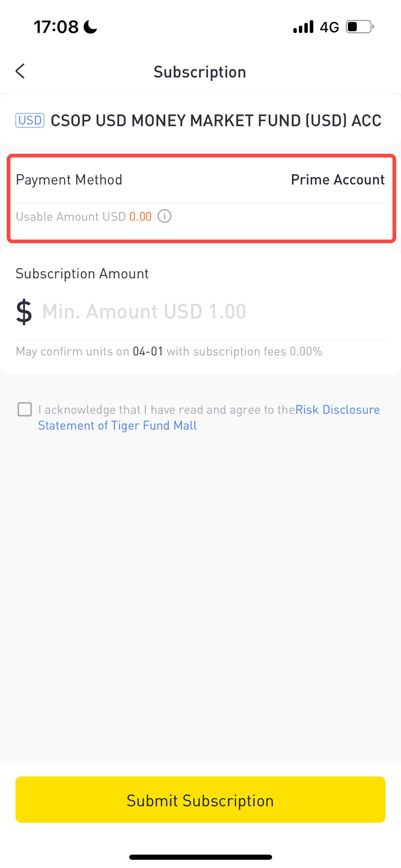Open the Risk Disclosure Statement link
This screenshot has height=868, width=401.
coord(209,417)
